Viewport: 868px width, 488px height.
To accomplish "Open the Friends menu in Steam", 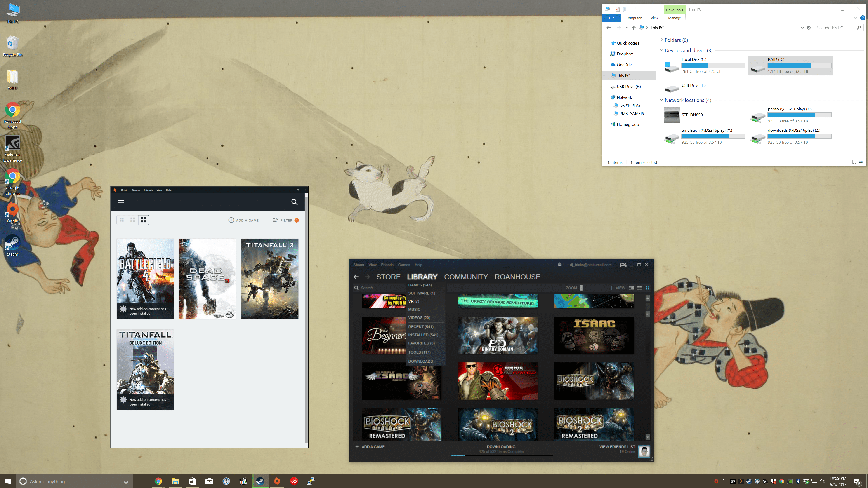I will 387,265.
